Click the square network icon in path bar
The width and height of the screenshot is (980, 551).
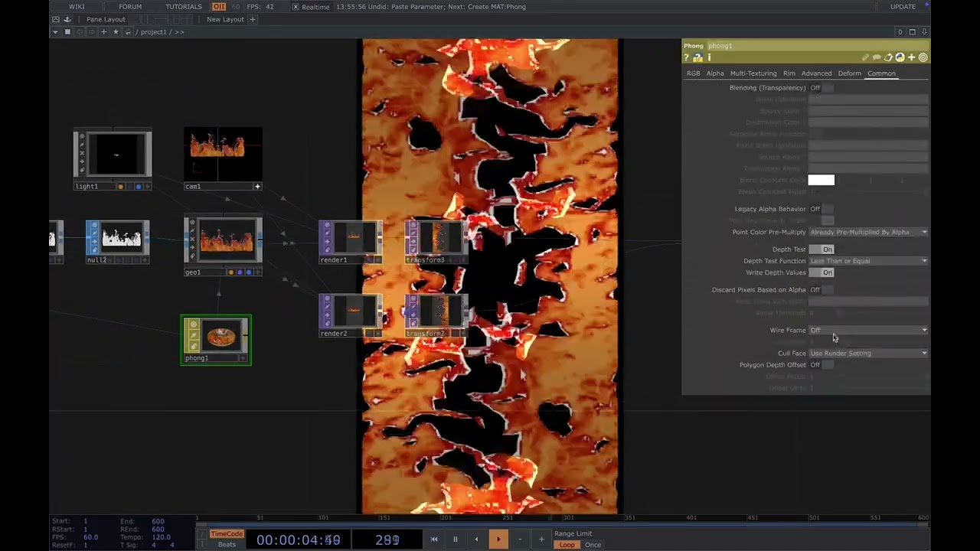pos(67,32)
